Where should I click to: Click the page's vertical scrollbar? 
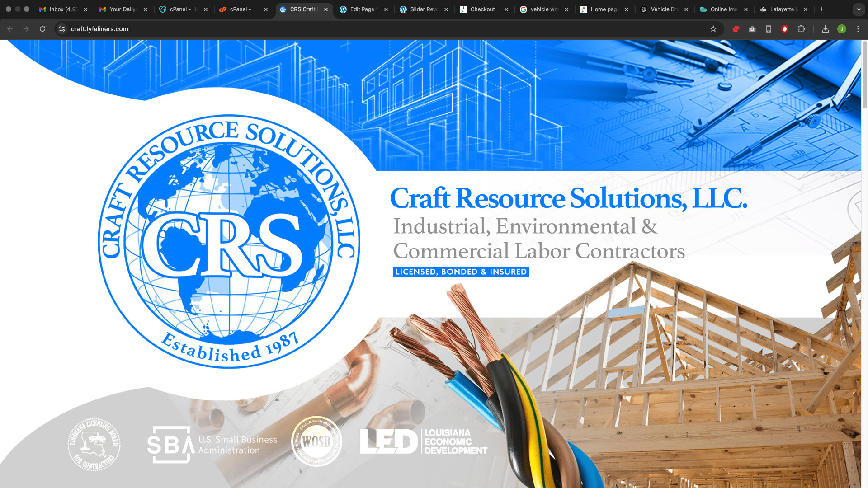pyautogui.click(x=864, y=75)
